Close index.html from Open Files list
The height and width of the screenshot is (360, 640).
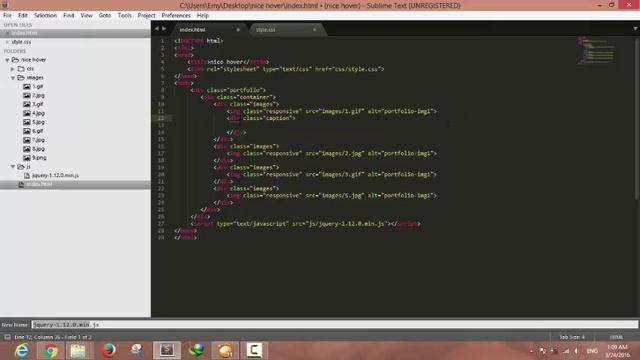click(x=7, y=33)
